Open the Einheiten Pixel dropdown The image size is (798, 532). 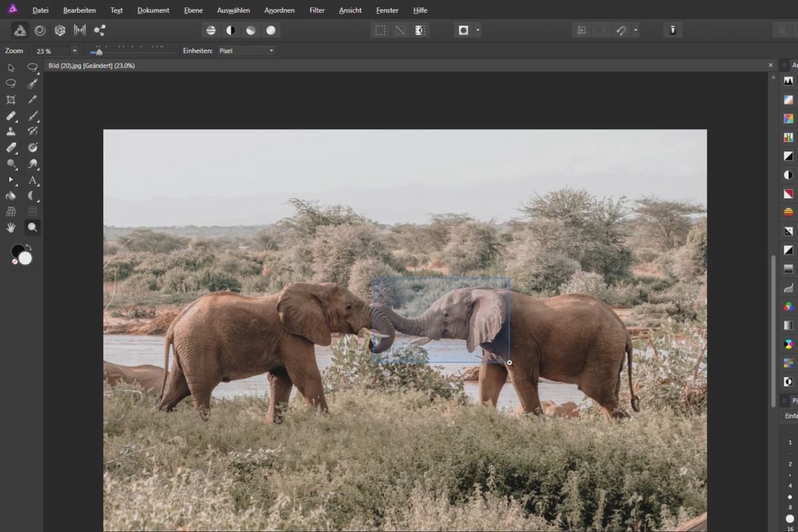tap(245, 51)
